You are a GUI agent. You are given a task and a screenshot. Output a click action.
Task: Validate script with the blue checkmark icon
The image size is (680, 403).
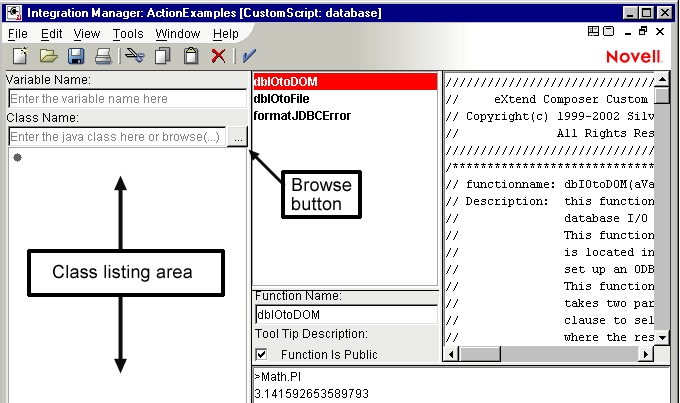[249, 56]
